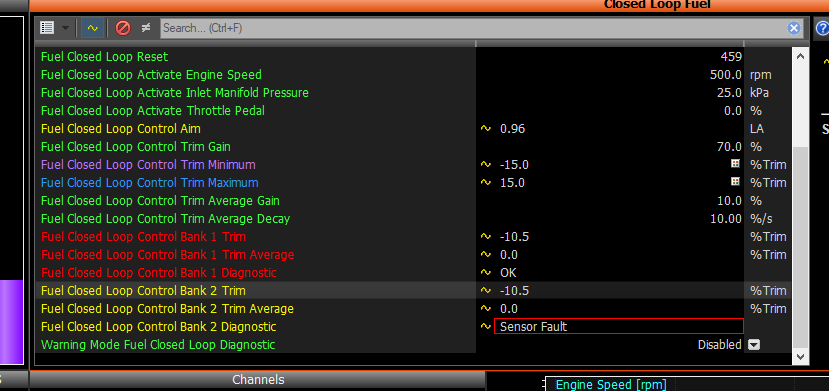Click Engine Speed [rpm] channel label
The image size is (829, 391).
(x=611, y=384)
